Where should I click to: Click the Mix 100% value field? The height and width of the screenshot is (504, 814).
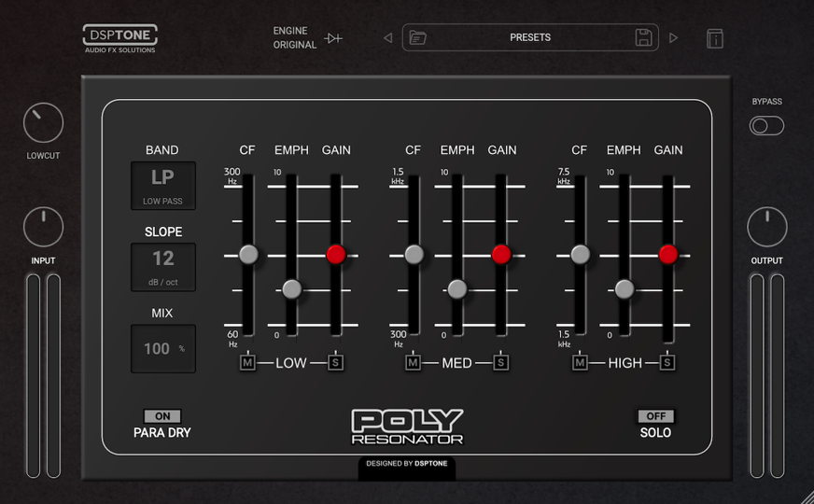[163, 348]
